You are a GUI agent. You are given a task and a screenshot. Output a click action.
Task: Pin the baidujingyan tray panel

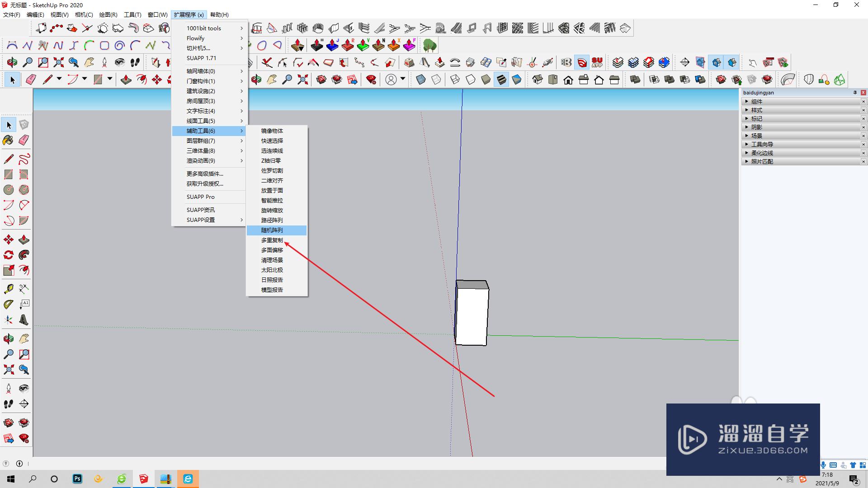click(x=855, y=93)
